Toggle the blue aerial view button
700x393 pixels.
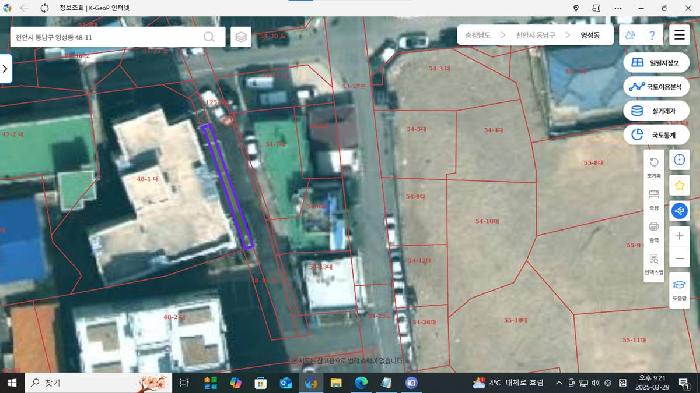click(x=679, y=211)
